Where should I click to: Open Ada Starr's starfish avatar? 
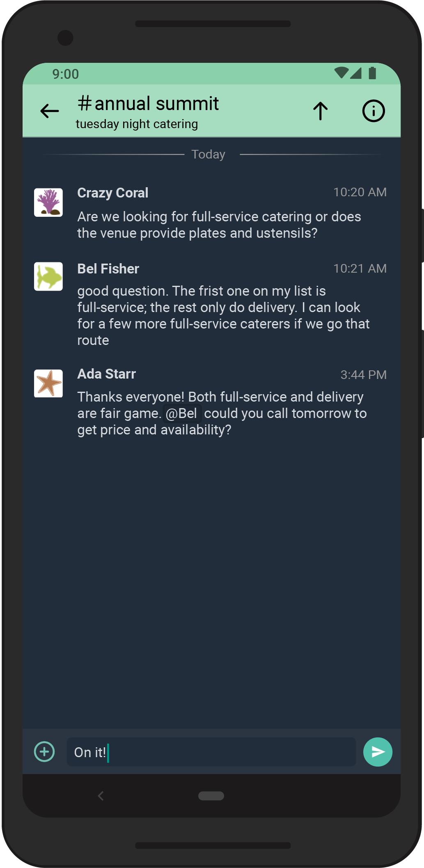48,383
